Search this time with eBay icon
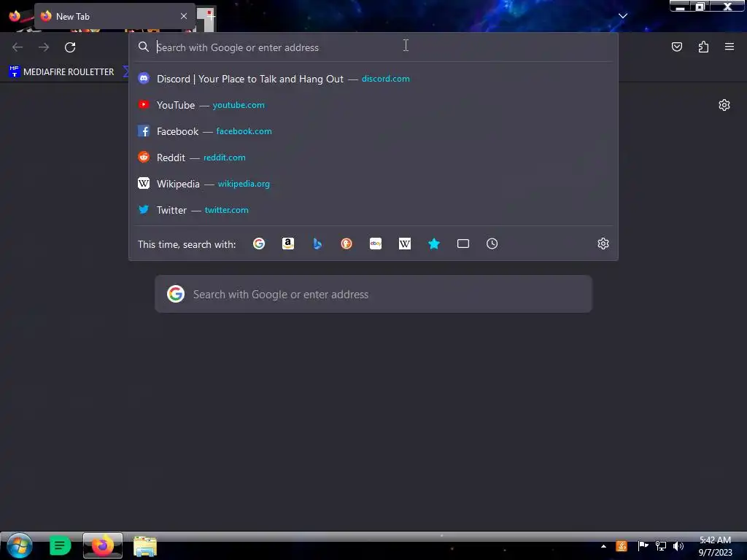This screenshot has width=747, height=560. [x=376, y=244]
